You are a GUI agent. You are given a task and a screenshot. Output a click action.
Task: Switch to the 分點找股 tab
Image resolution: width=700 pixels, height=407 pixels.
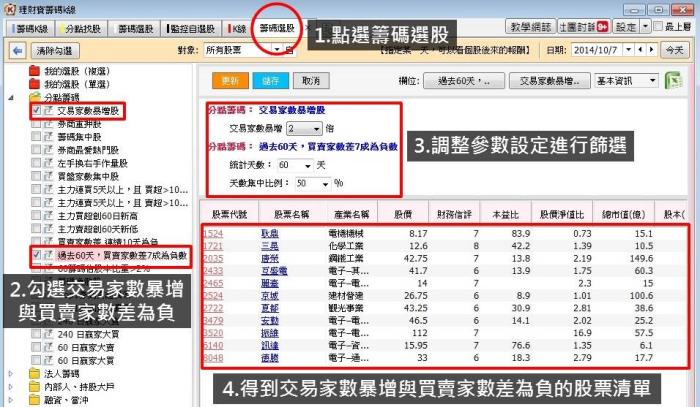80,29
